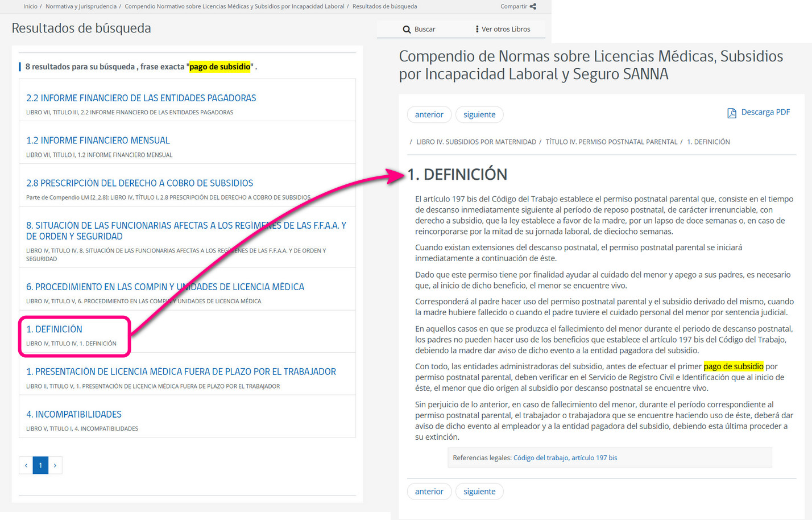The height and width of the screenshot is (520, 812).
Task: Click 'Referencias legales:' label
Action: tap(482, 458)
